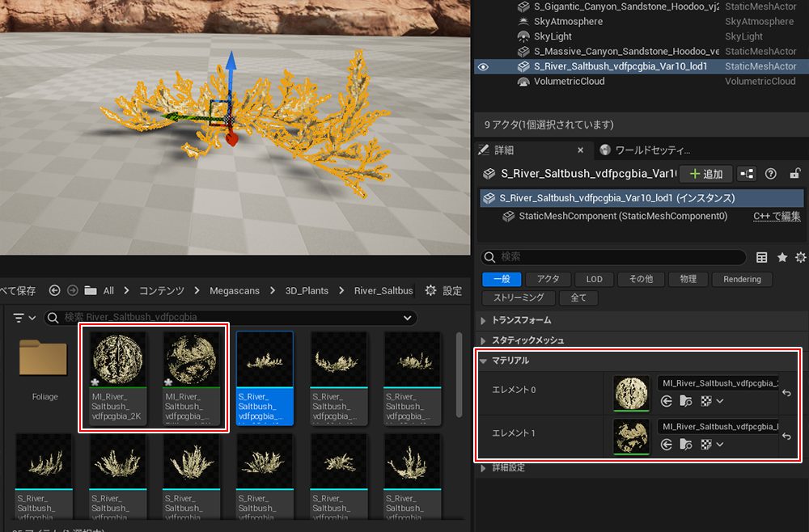Click the Blueprint/Add Script icon beside 追加
Screen dimensions: 809x532
tap(747, 174)
